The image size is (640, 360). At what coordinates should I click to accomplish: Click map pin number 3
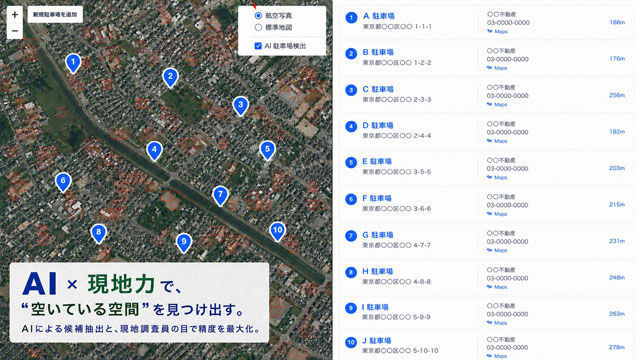click(240, 106)
